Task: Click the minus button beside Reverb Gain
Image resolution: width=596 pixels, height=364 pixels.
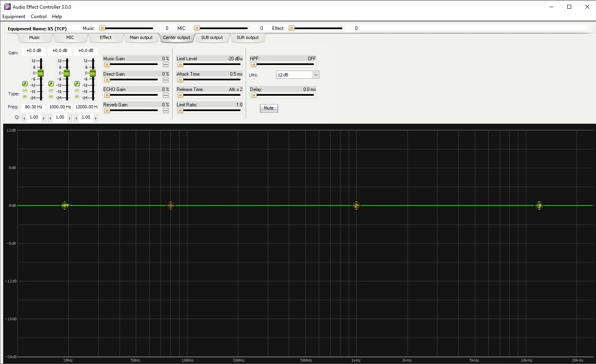Action: [x=166, y=111]
